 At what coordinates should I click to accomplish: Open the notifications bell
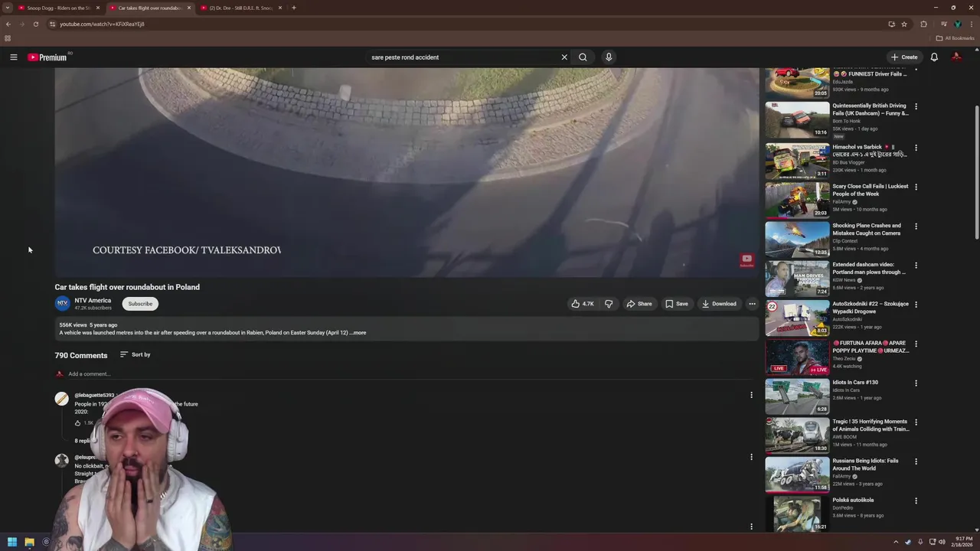click(934, 57)
